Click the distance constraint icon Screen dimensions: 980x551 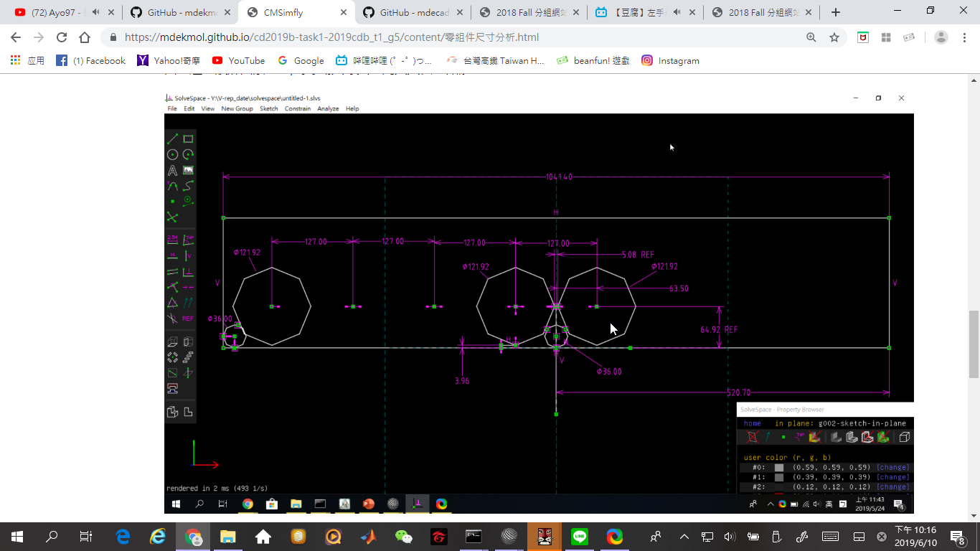tap(172, 239)
